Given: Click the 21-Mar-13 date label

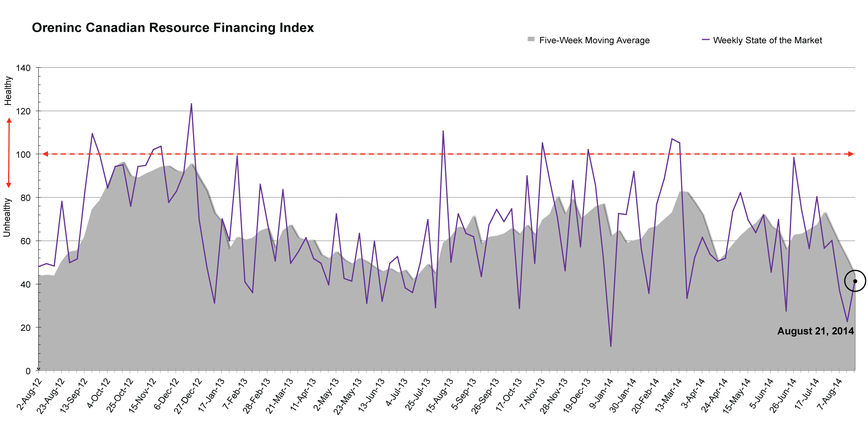Looking at the screenshot, I should coord(279,396).
